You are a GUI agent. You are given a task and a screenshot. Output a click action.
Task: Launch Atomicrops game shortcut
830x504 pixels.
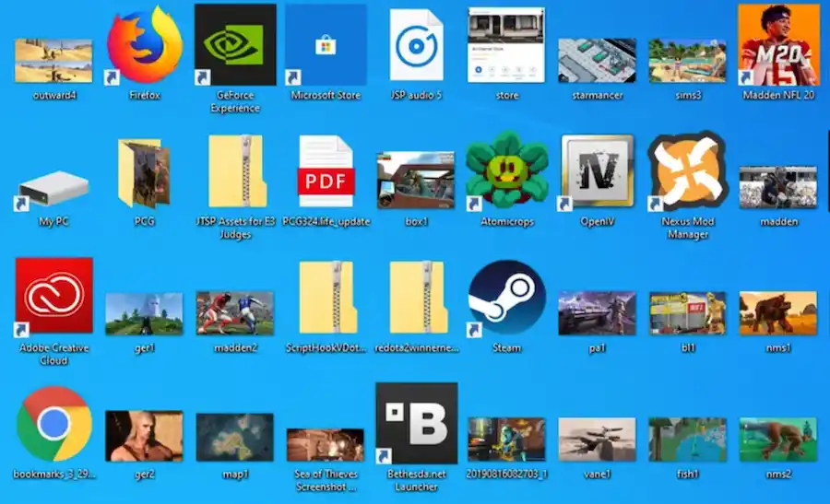point(507,170)
